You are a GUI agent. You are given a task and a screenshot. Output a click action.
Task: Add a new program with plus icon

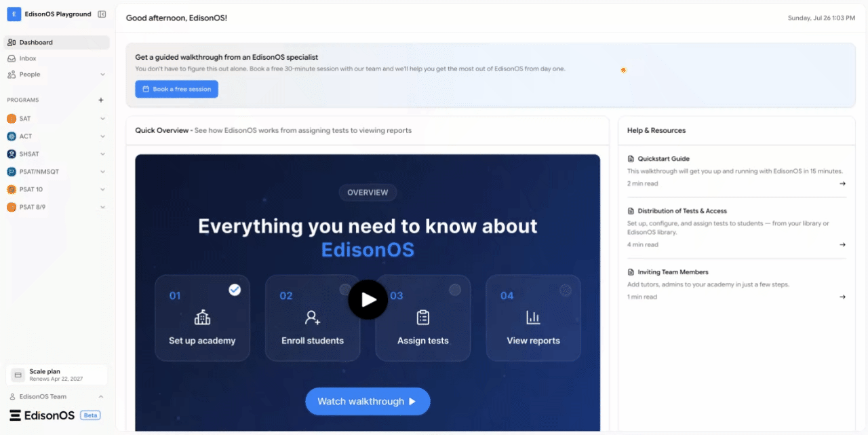[x=101, y=100]
